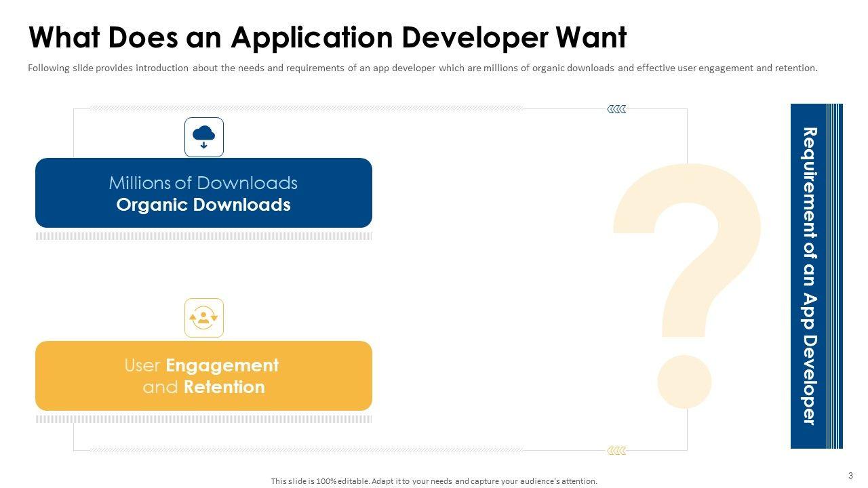Click the slide number 3
Viewport: 868px width, 488px height.
pos(850,475)
